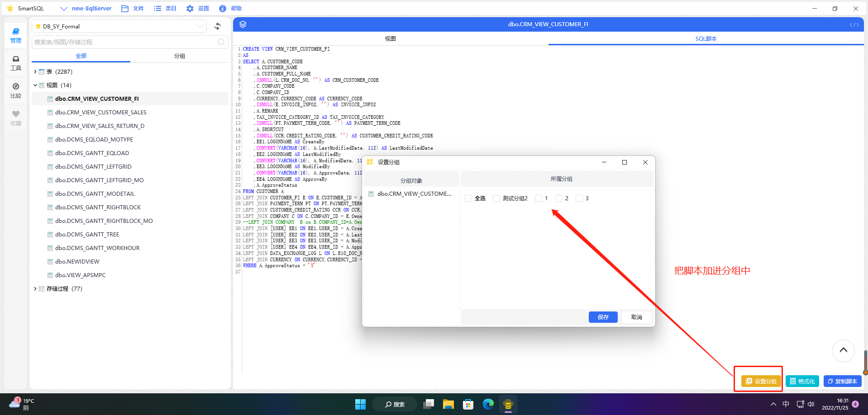Click the code brackets icon in header
Viewport: 868px width, 415px height.
pyautogui.click(x=854, y=24)
